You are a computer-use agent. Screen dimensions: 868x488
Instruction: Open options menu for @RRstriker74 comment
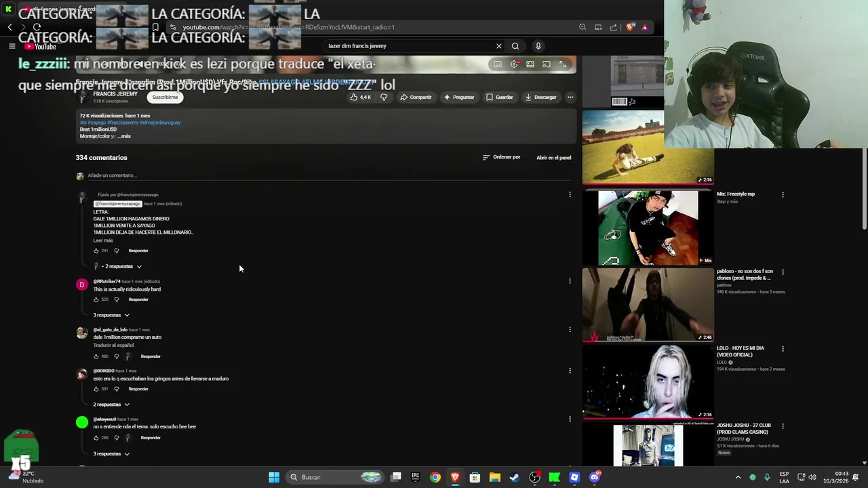click(570, 281)
